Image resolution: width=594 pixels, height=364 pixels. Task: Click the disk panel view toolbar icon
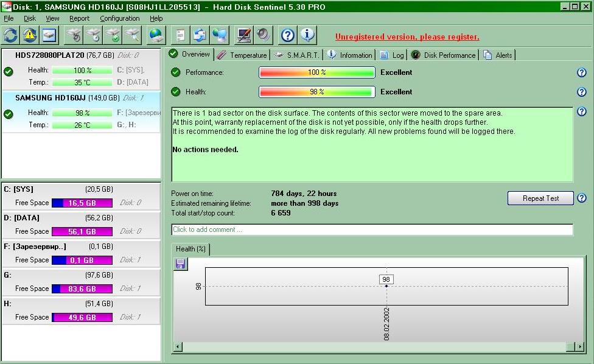50,35
